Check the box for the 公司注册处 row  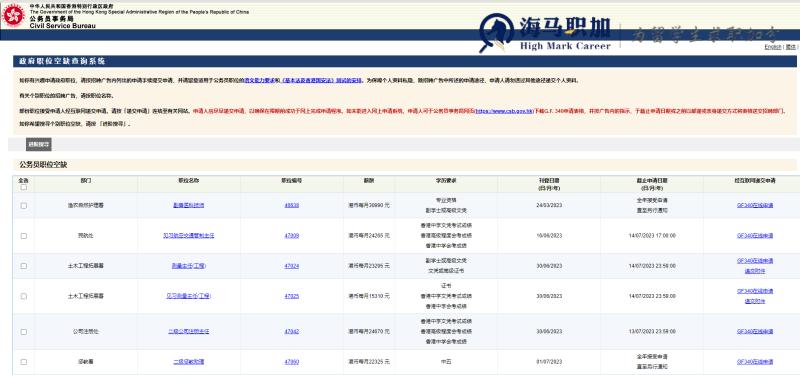point(23,332)
